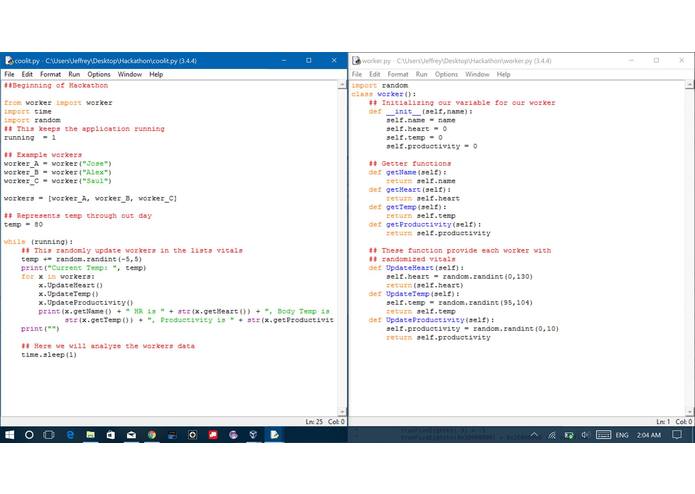Open Options menu in worker.py window
695x494 pixels.
pos(446,74)
